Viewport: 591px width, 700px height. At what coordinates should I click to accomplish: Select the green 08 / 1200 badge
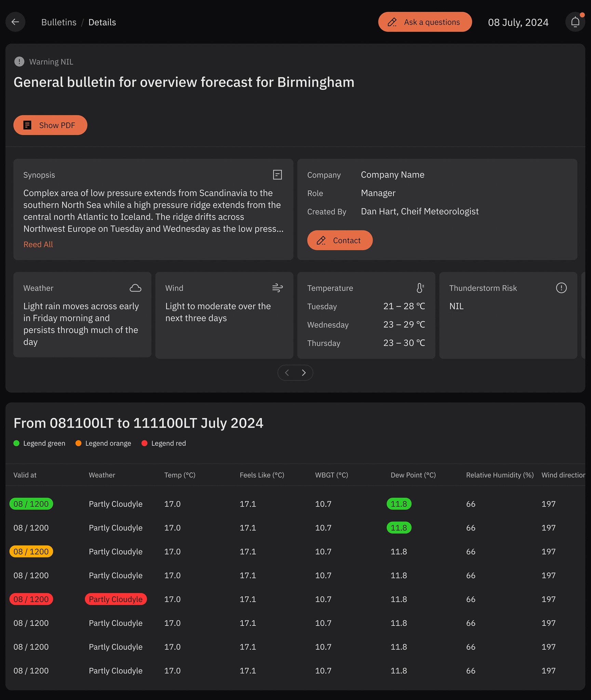coord(31,504)
